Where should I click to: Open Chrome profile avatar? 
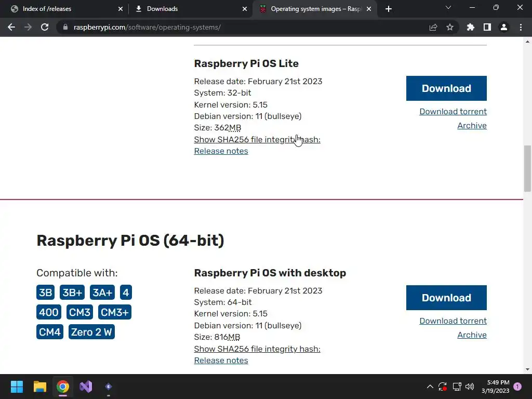(504, 27)
